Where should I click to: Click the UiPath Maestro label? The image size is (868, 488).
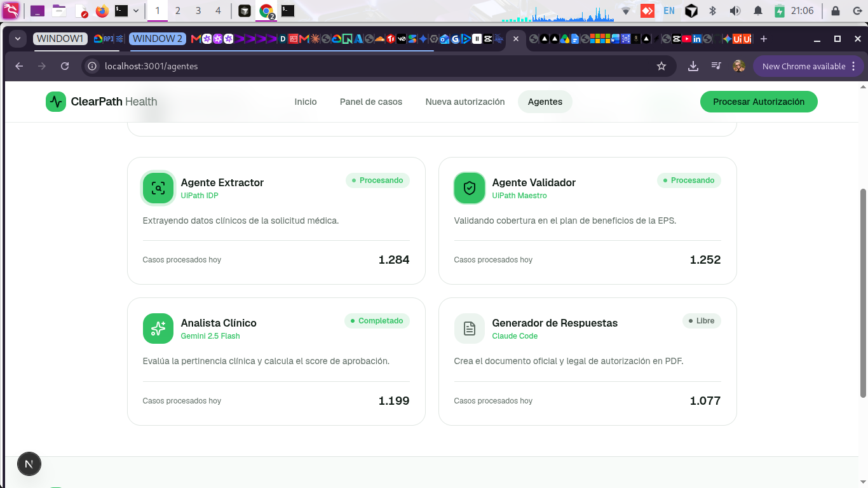(x=519, y=196)
